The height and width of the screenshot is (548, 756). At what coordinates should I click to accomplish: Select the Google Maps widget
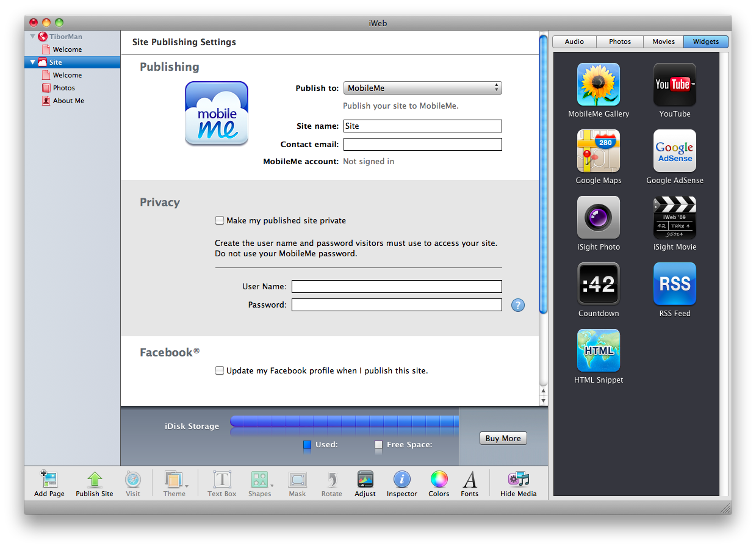(x=599, y=151)
